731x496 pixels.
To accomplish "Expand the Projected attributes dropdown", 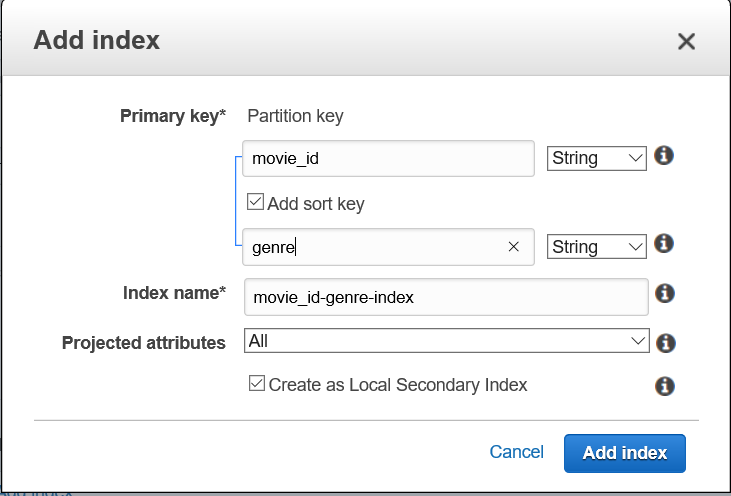I will 446,341.
